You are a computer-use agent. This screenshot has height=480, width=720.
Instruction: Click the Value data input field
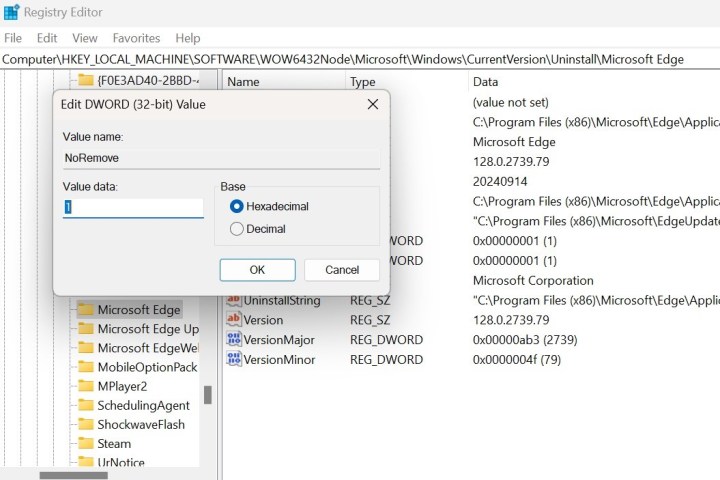133,207
